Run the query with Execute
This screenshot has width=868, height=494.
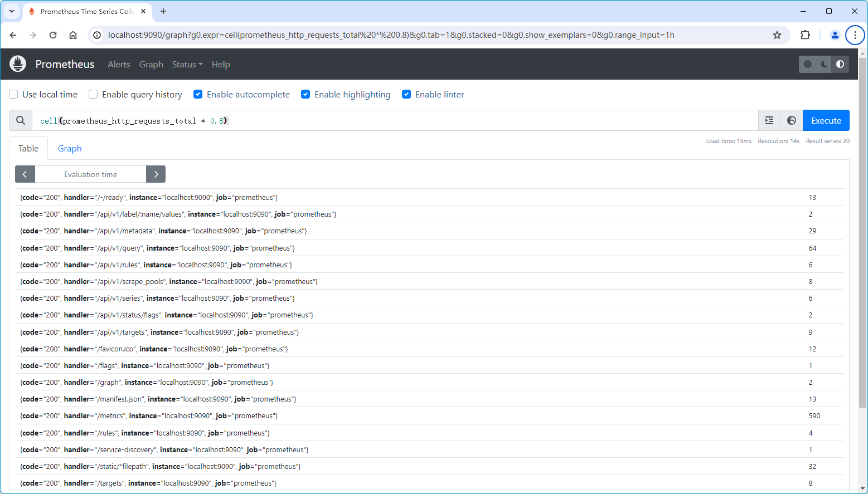pos(826,120)
